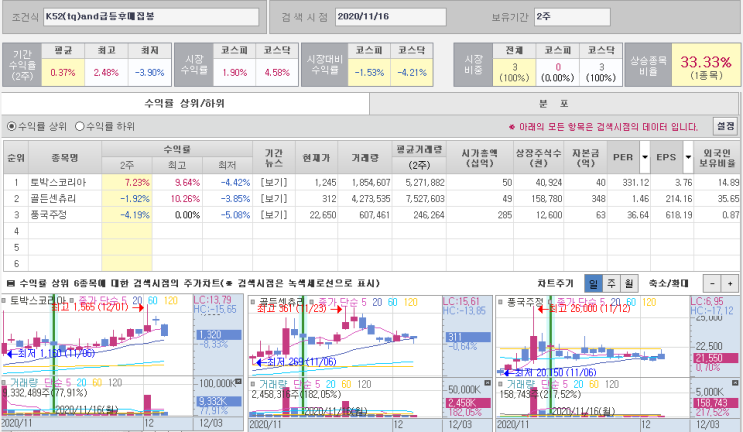Click the 외국인 보유비율 column header

point(716,158)
